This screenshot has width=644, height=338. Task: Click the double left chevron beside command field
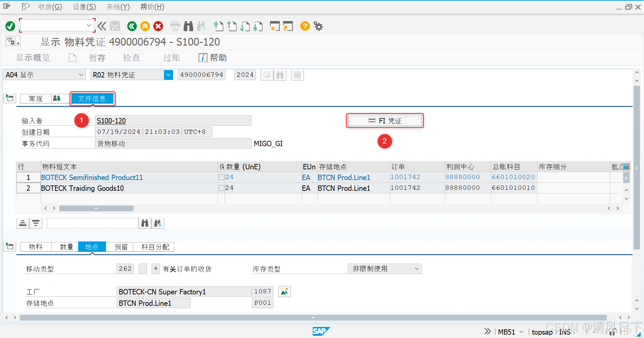tap(102, 26)
